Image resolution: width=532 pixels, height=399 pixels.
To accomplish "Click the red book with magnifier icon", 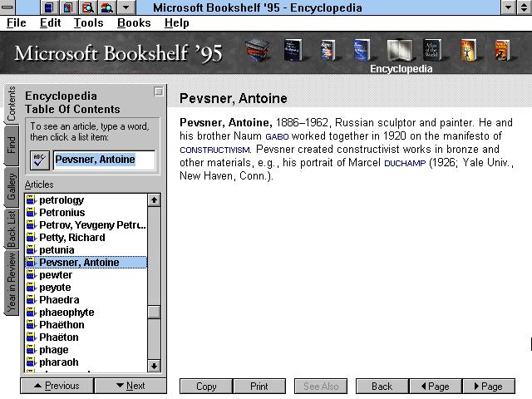I will [x=87, y=7].
